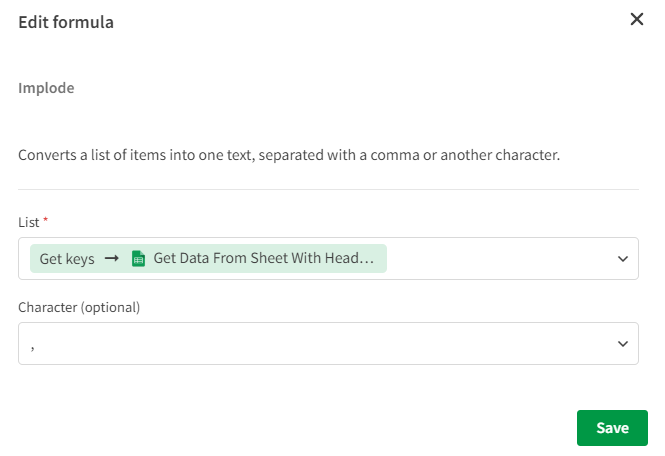The image size is (665, 456).
Task: Click the horizontal divider below the description
Action: [x=328, y=189]
